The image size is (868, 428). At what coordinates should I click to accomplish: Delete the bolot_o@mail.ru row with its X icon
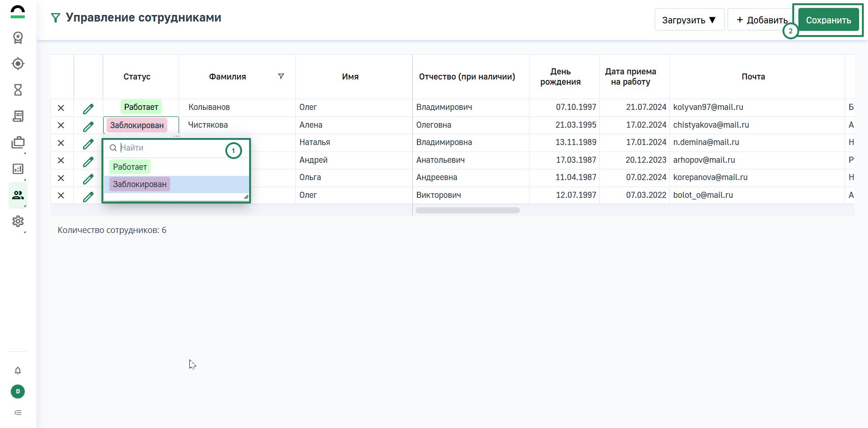[61, 196]
